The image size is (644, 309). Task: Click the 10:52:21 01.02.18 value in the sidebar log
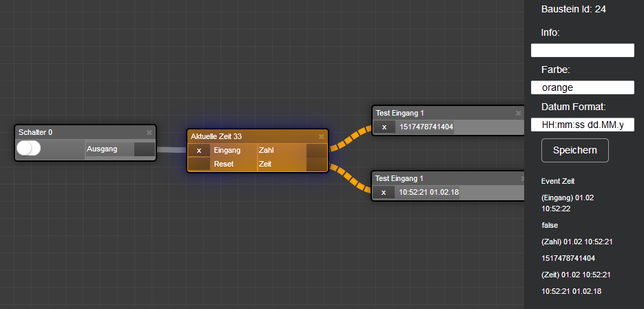click(x=571, y=291)
